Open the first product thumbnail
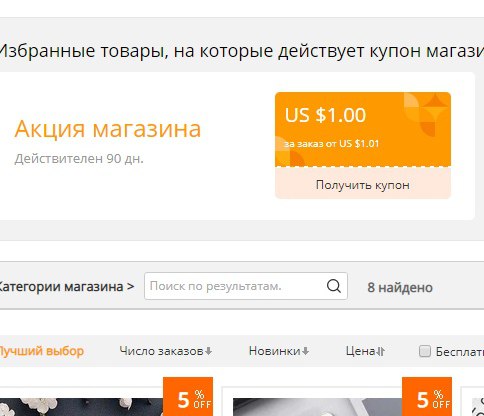Screen dimensions: 484x416 pyautogui.click(x=82, y=407)
